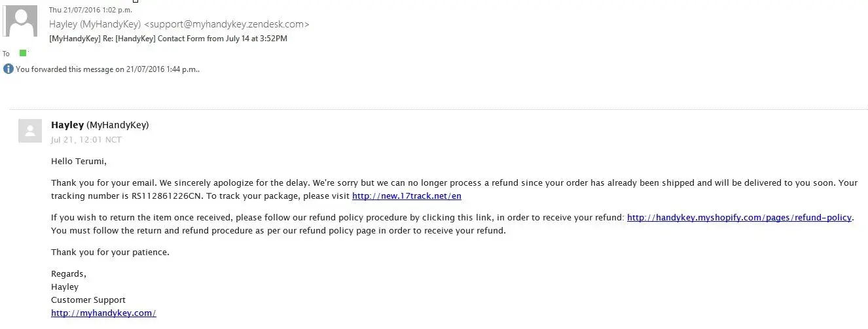This screenshot has height=329, width=868.
Task: Click the sender's profile avatar in header
Action: pos(21,22)
